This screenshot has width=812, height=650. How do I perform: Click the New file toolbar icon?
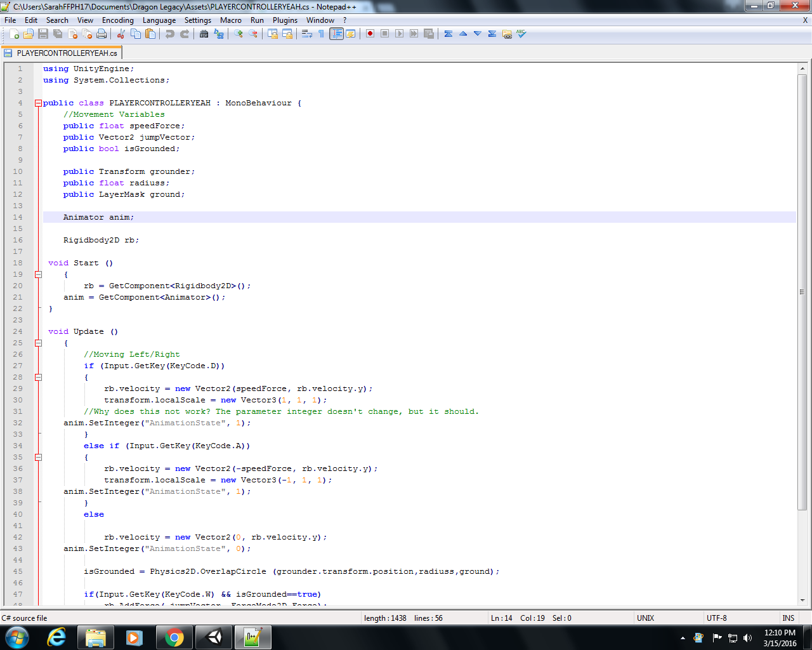[14, 34]
